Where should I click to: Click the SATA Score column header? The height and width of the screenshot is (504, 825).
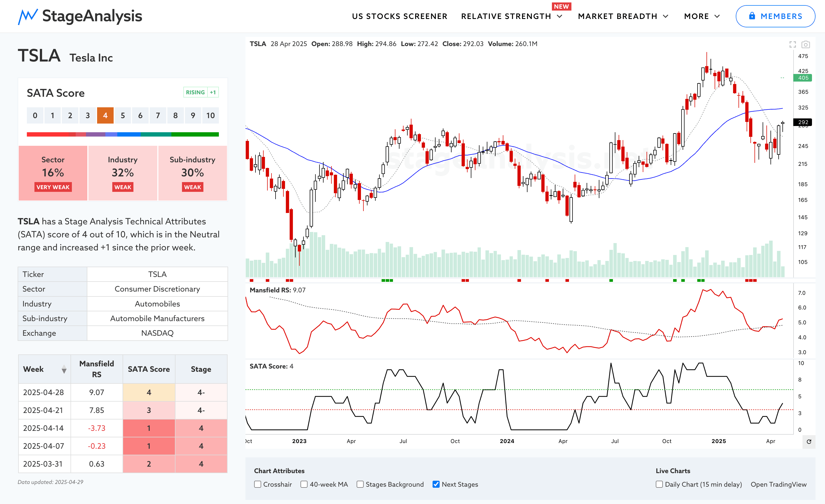(149, 369)
